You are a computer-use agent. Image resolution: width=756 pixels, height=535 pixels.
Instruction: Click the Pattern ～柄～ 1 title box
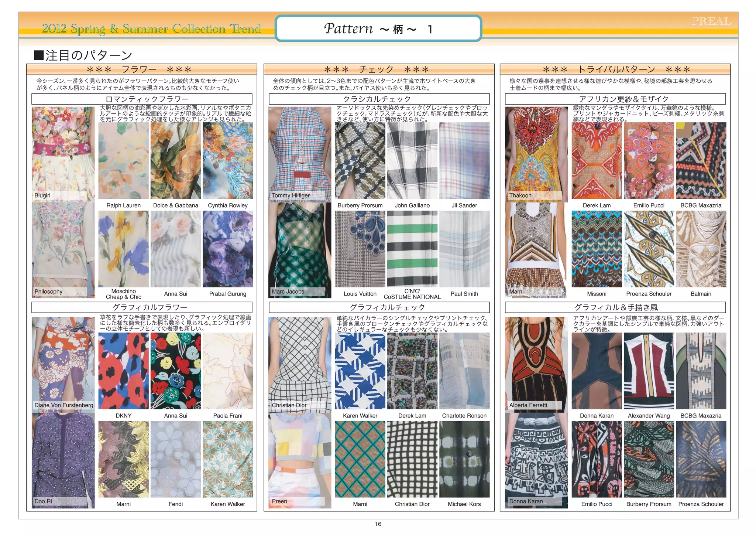pyautogui.click(x=378, y=28)
